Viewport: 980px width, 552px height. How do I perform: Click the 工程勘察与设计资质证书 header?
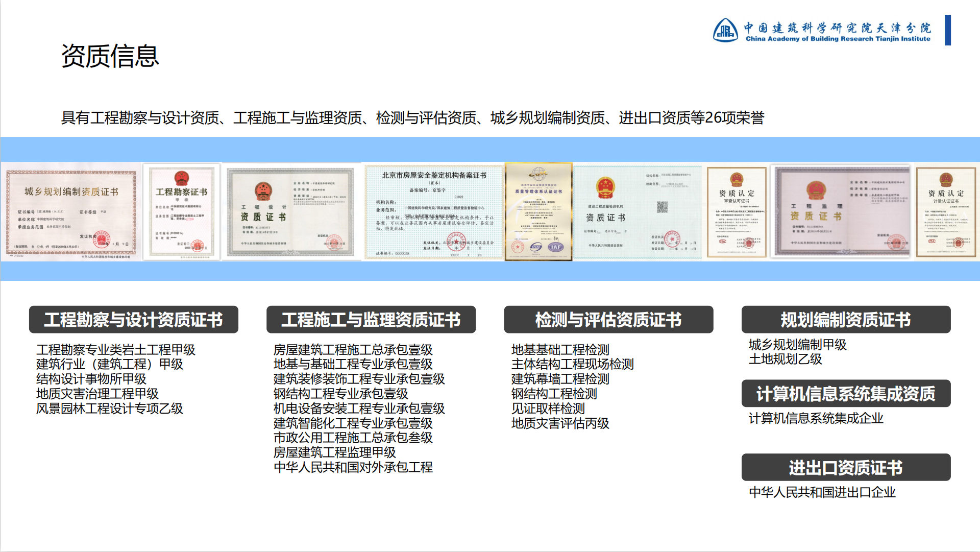tap(134, 320)
